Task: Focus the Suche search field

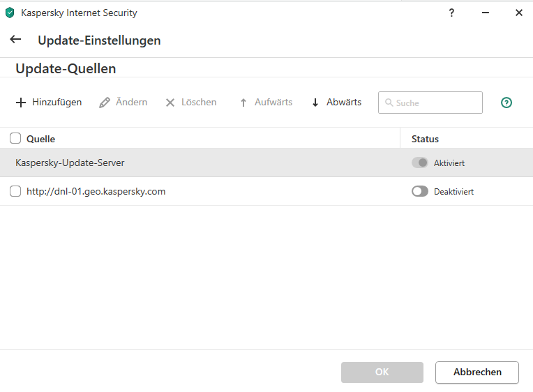Action: [x=430, y=103]
